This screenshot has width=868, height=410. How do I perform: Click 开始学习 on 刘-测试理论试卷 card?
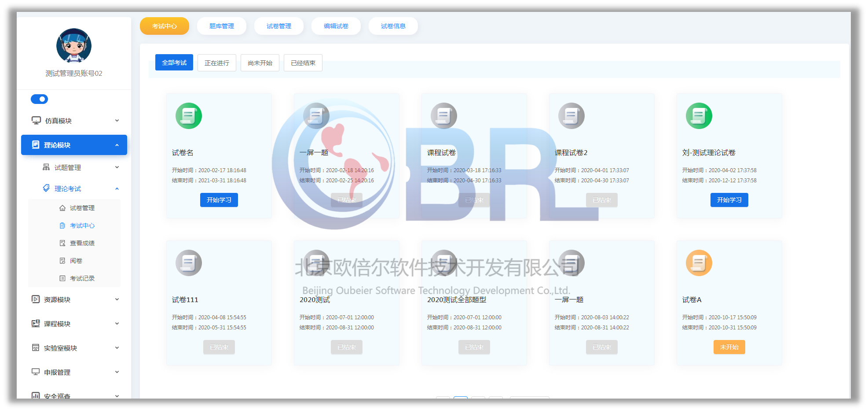click(x=729, y=200)
